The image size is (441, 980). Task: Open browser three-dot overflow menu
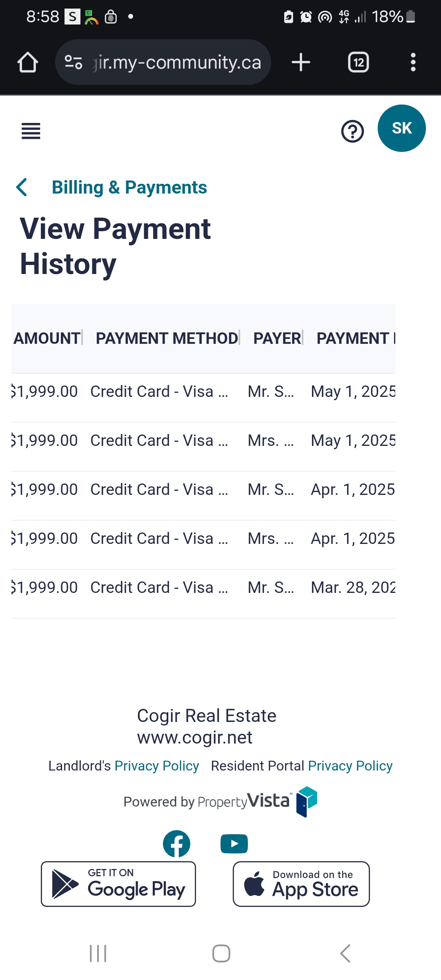click(x=413, y=62)
